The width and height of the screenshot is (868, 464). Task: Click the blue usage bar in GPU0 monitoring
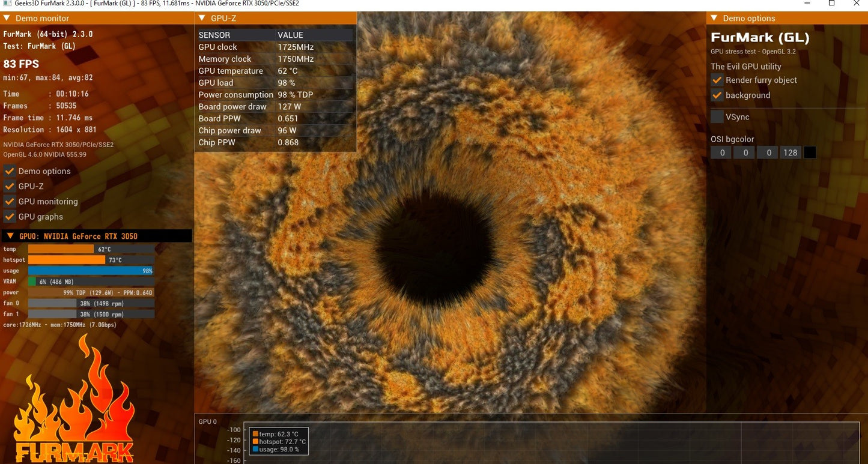tap(91, 271)
